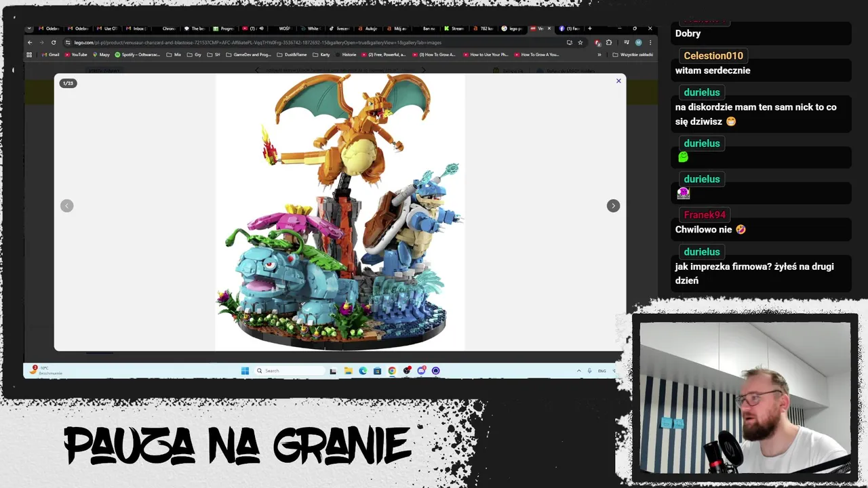
Task: Switch to the lego Google search tab
Action: point(513,28)
